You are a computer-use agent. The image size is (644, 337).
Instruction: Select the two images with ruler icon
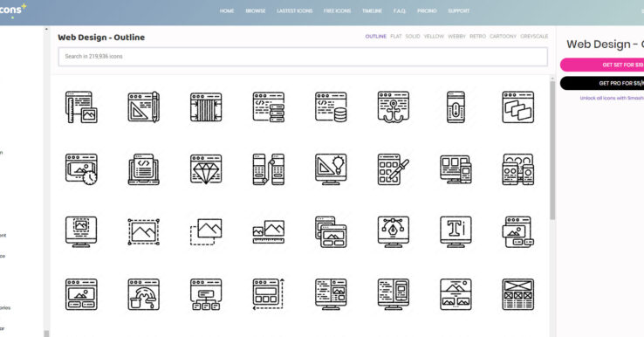(x=269, y=231)
